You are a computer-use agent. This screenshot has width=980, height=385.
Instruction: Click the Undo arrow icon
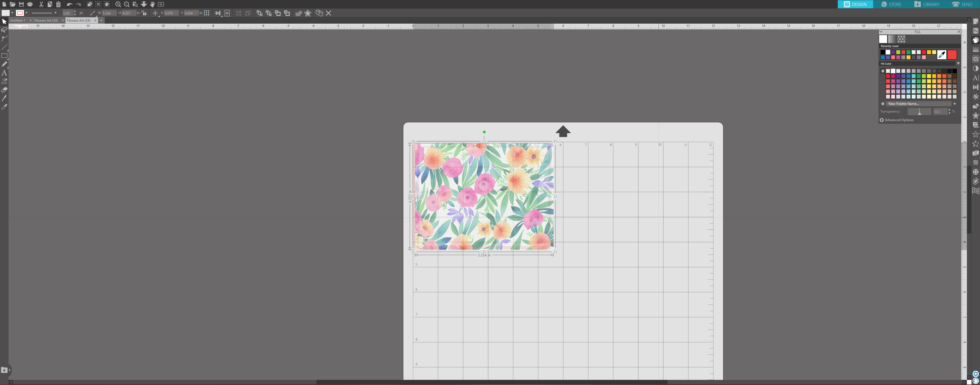[x=69, y=4]
